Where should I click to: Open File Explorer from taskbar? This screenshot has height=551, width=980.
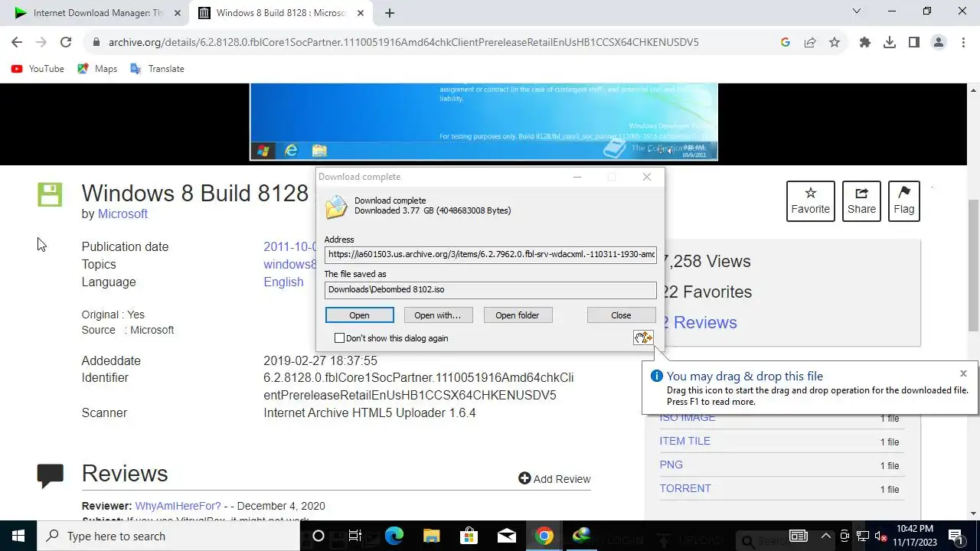tap(431, 536)
